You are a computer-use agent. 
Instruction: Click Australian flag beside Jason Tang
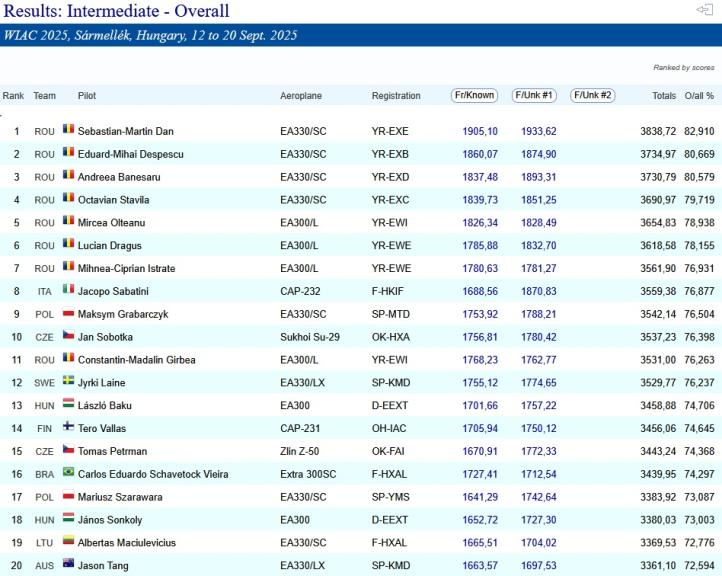pyautogui.click(x=68, y=566)
